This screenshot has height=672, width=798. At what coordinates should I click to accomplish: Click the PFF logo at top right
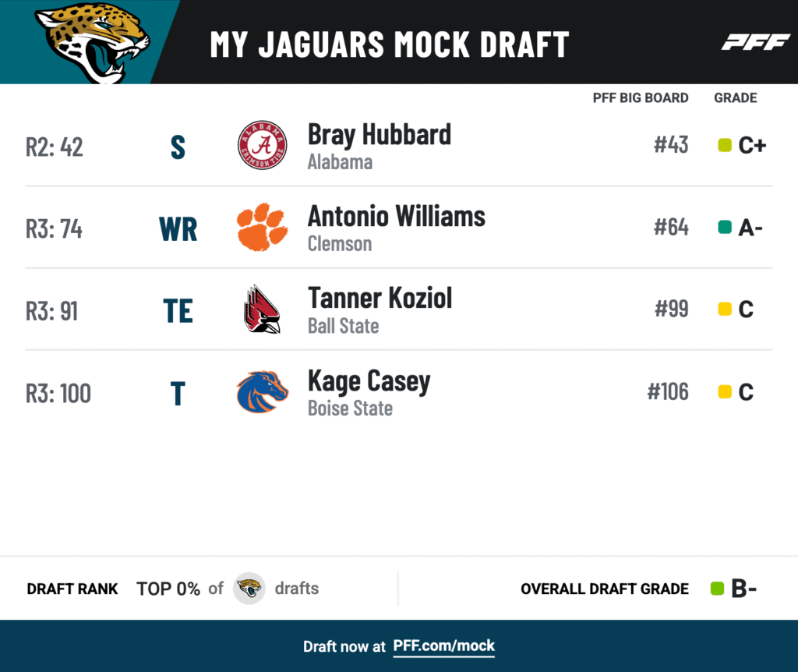[x=755, y=42]
